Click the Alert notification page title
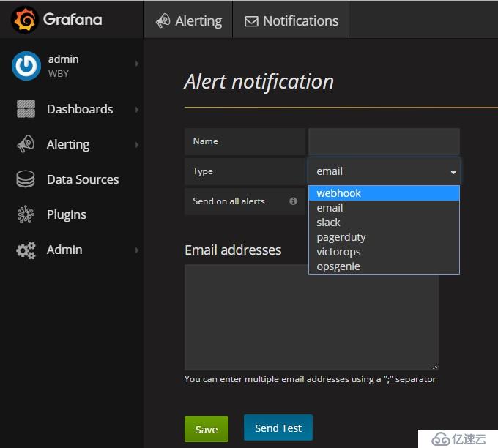The height and width of the screenshot is (448, 498). point(259,81)
